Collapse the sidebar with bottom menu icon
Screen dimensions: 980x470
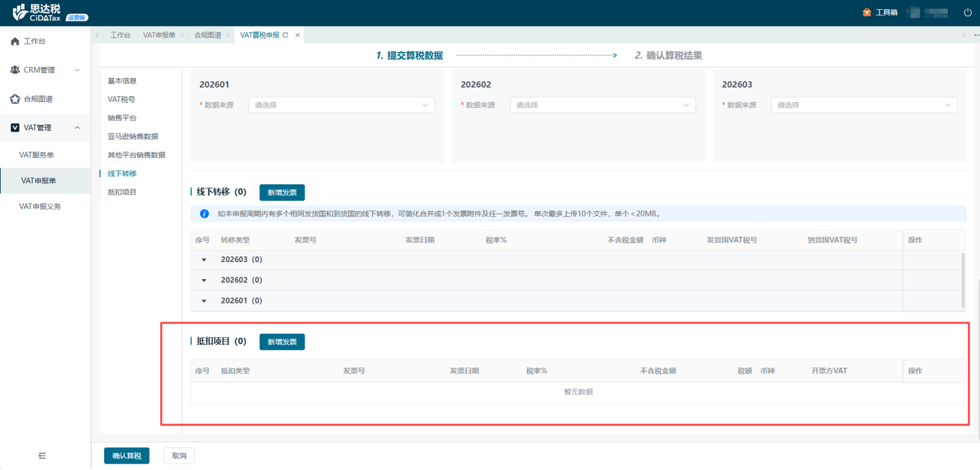pyautogui.click(x=42, y=456)
